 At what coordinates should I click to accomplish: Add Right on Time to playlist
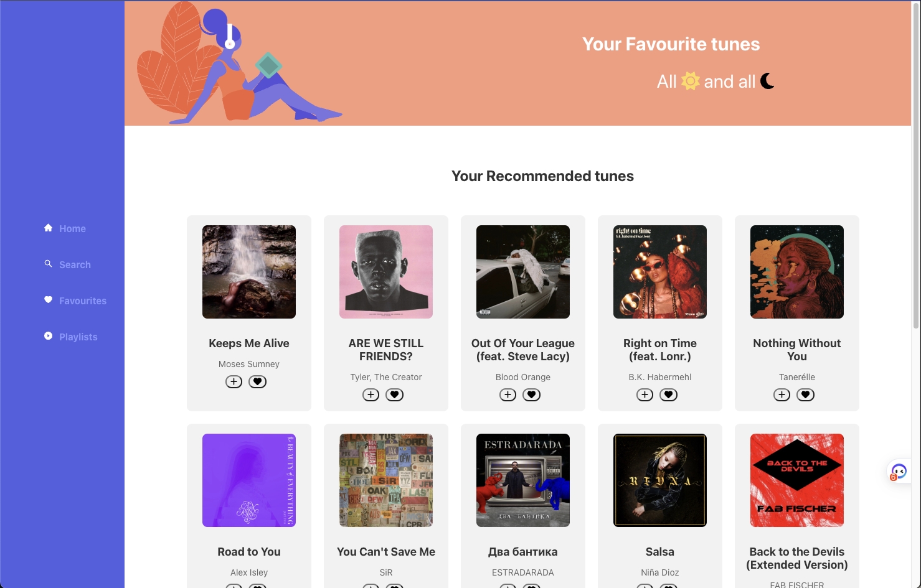pos(645,394)
